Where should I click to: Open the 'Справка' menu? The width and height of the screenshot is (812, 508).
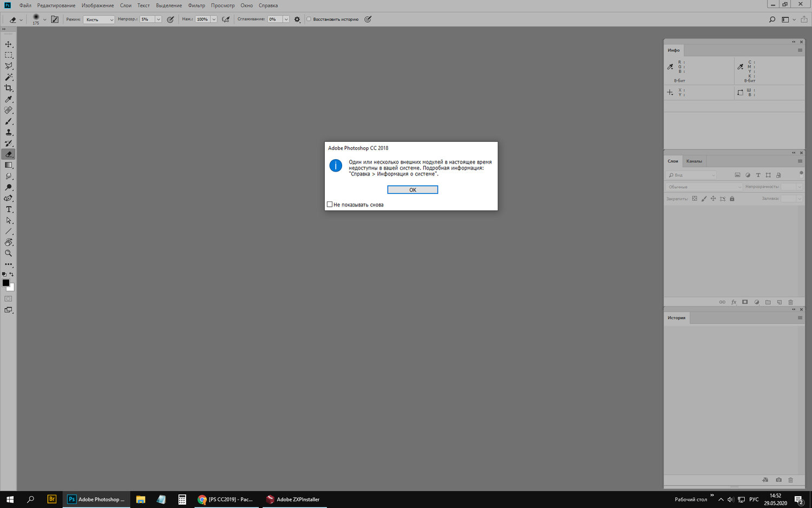[269, 5]
